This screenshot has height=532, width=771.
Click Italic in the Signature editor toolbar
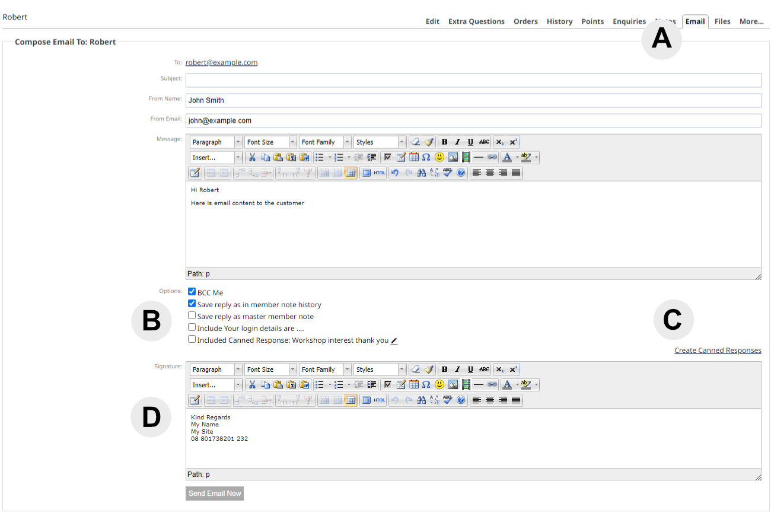457,369
